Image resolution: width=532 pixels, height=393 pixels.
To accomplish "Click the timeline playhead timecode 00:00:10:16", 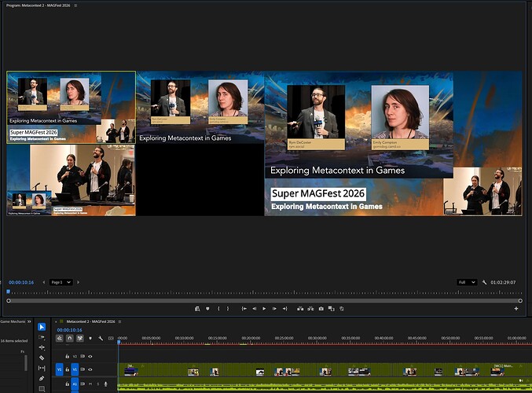I will (x=70, y=330).
